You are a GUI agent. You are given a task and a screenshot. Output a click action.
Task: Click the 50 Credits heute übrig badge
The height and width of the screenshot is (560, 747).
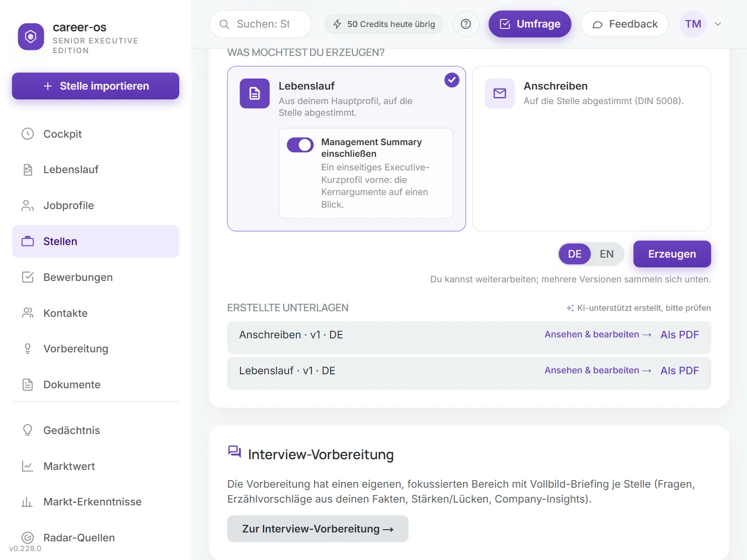384,24
